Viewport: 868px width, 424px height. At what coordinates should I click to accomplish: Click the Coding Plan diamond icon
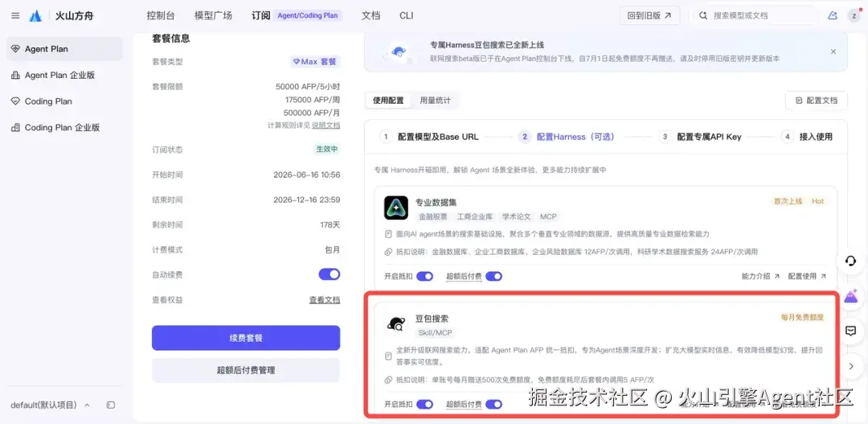pyautogui.click(x=15, y=101)
